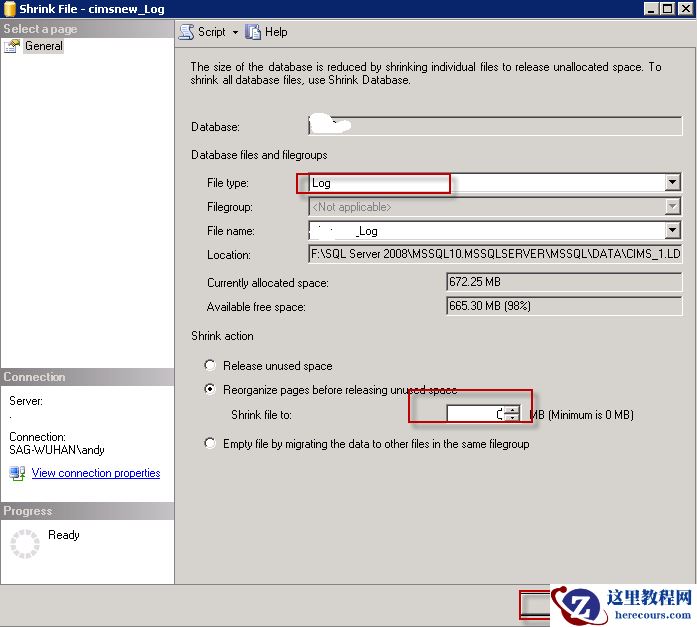
Task: Open the File name dropdown
Action: 673,230
